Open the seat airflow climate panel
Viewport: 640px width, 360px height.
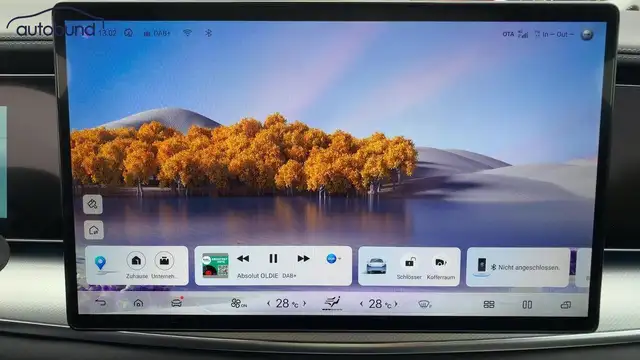pyautogui.click(x=332, y=303)
